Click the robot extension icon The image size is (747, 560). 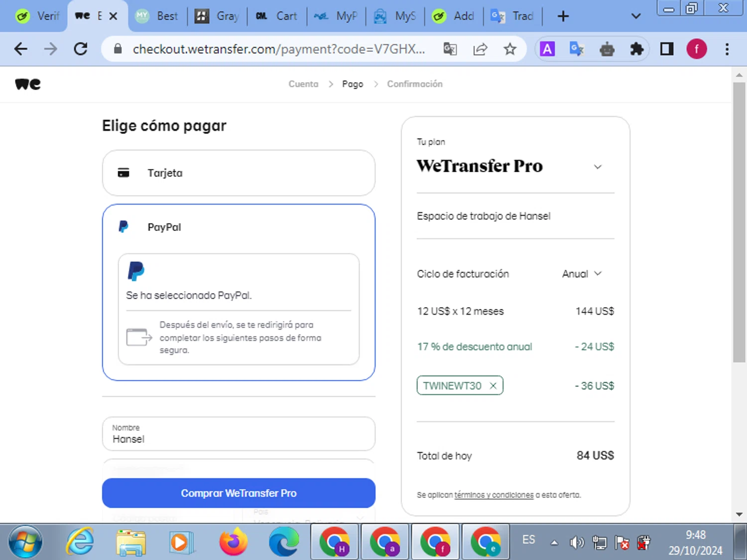(607, 49)
